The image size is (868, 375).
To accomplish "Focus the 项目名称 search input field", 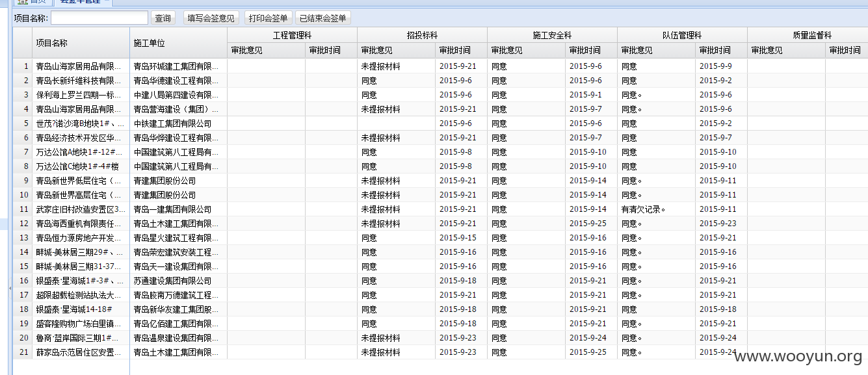I will coord(99,18).
